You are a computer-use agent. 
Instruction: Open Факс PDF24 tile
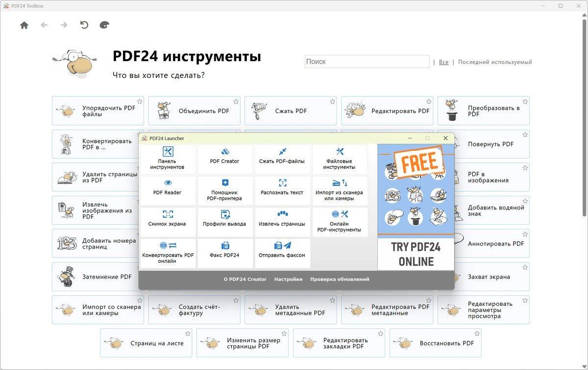pos(225,253)
